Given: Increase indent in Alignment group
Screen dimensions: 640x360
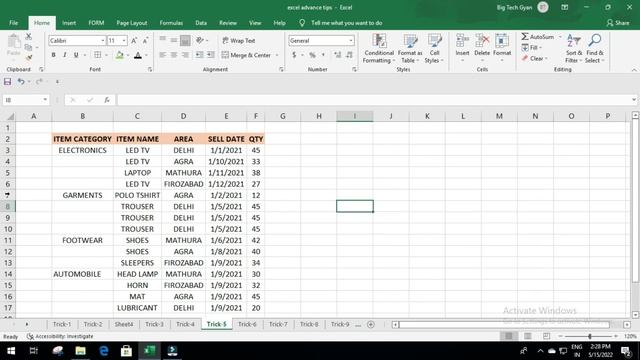Looking at the screenshot, I should (x=211, y=55).
